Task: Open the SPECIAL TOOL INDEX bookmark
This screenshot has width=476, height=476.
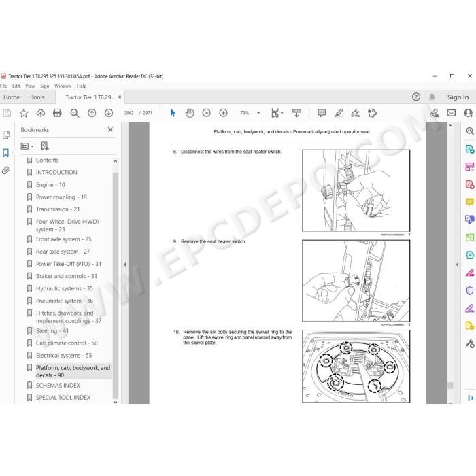Action: pyautogui.click(x=63, y=398)
